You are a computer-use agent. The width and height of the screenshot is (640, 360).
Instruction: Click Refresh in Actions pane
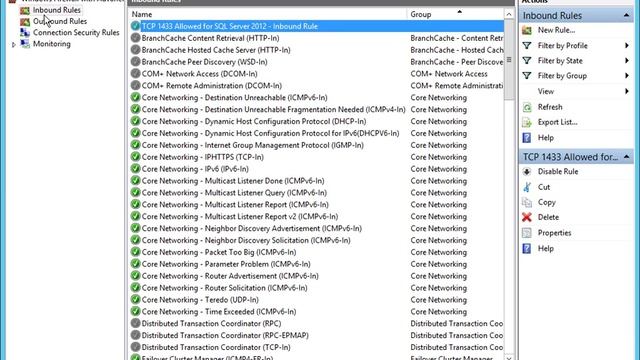point(550,107)
